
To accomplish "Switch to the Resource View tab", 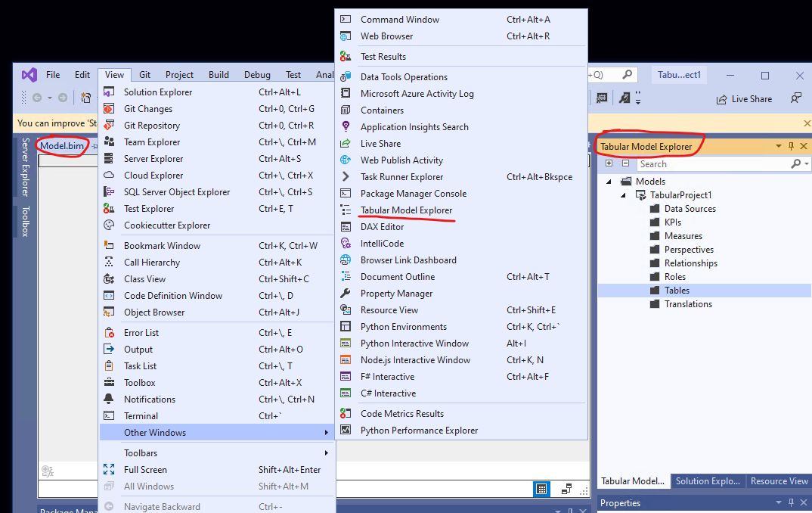I will click(x=779, y=481).
